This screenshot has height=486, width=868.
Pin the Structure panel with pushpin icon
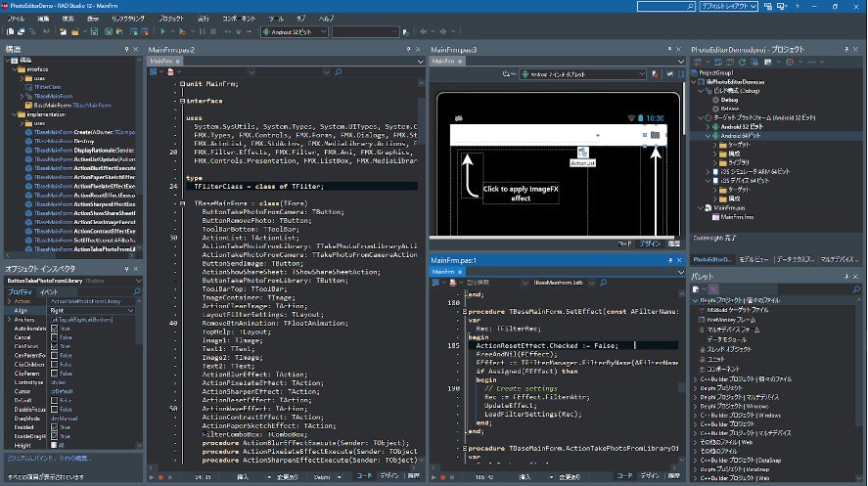(x=124, y=49)
